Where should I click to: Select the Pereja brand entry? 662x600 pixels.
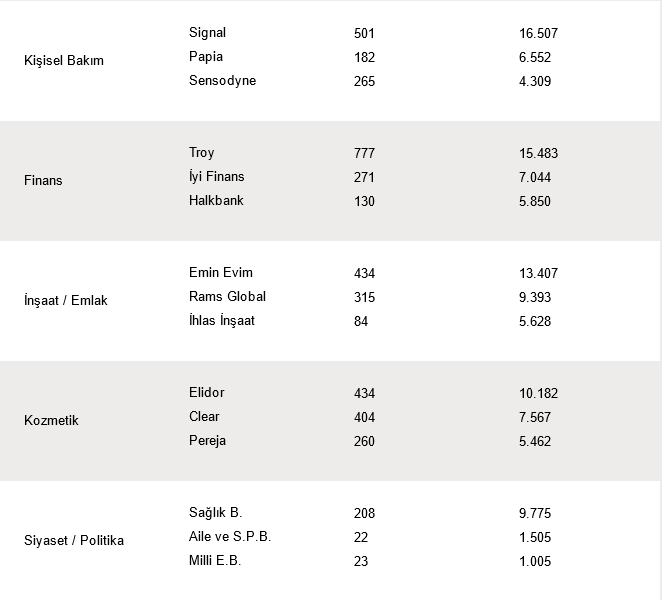point(207,441)
